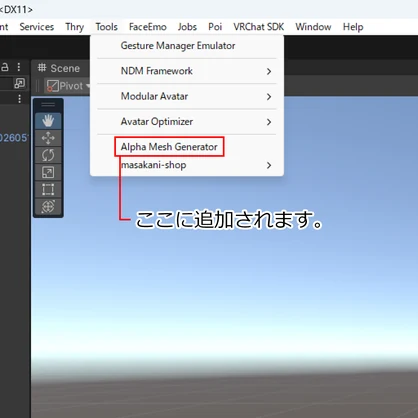The height and width of the screenshot is (418, 418).
Task: Select the Rect transform tool
Action: pyautogui.click(x=48, y=190)
